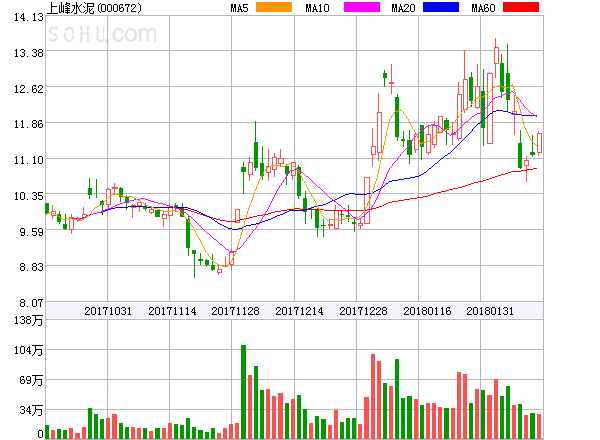Click the tallest red volume bar
This screenshot has width=600, height=440.
373,396
